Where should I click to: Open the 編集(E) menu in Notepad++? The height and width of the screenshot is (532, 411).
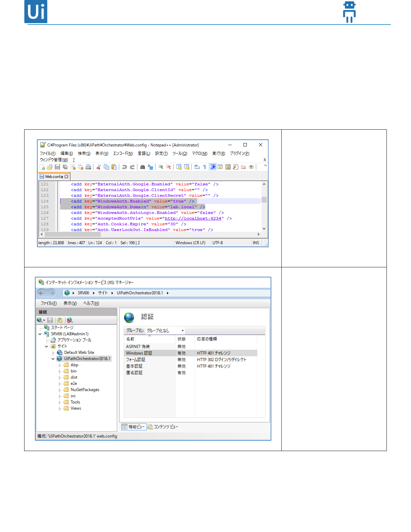67,153
